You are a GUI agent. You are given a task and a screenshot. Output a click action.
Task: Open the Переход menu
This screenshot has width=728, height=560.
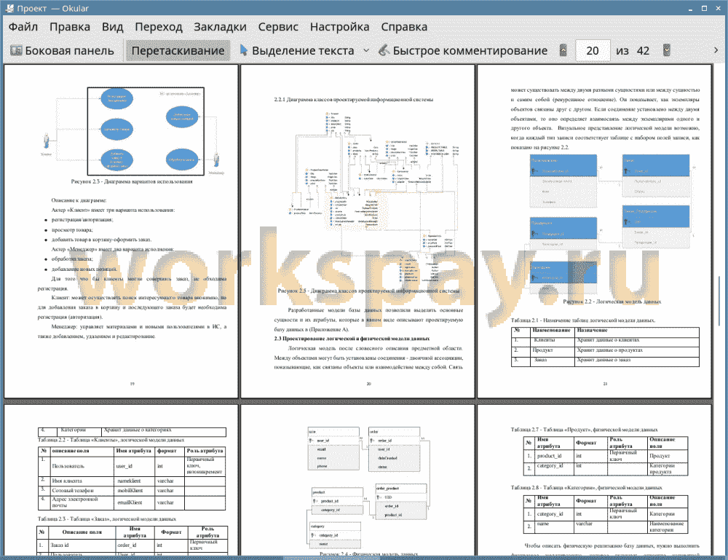(158, 27)
